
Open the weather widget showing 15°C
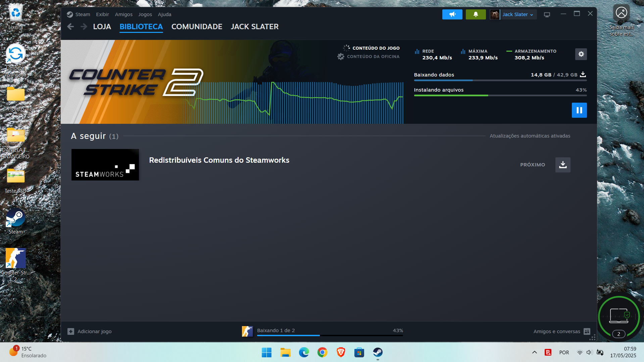coord(28,352)
